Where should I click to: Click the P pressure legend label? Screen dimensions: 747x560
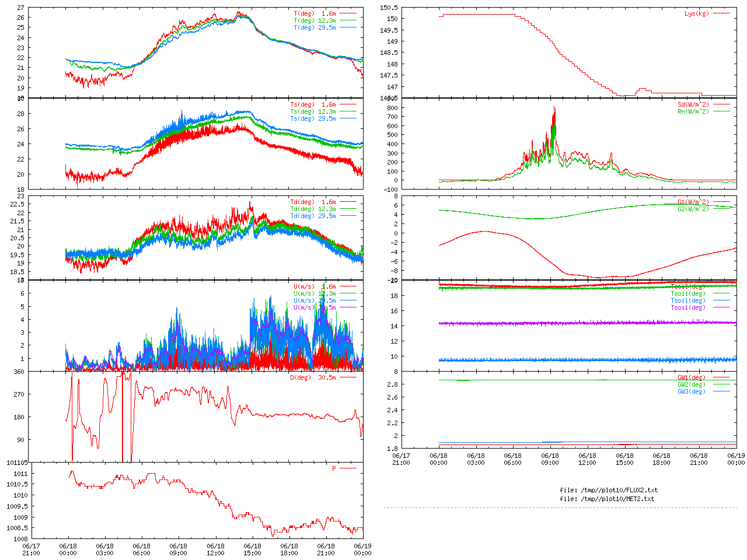tap(334, 468)
